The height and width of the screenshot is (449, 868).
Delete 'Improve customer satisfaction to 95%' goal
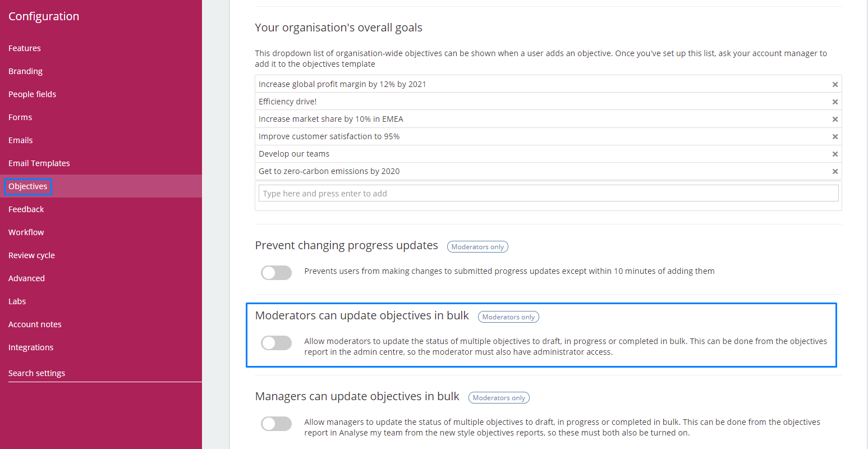click(835, 136)
